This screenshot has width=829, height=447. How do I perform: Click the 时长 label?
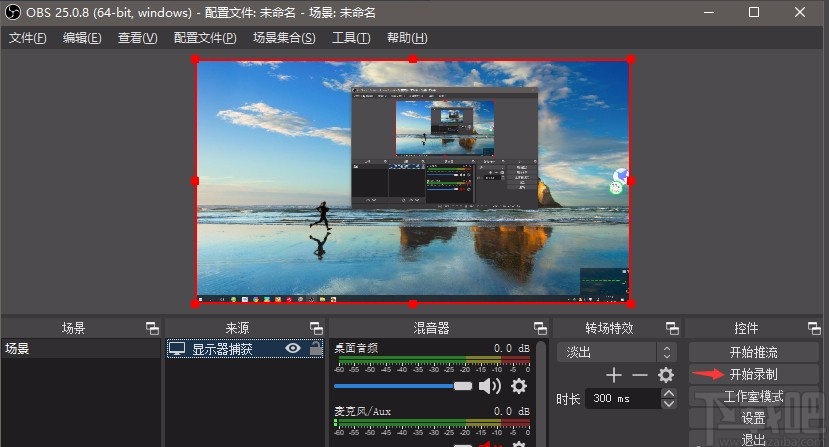click(x=568, y=399)
